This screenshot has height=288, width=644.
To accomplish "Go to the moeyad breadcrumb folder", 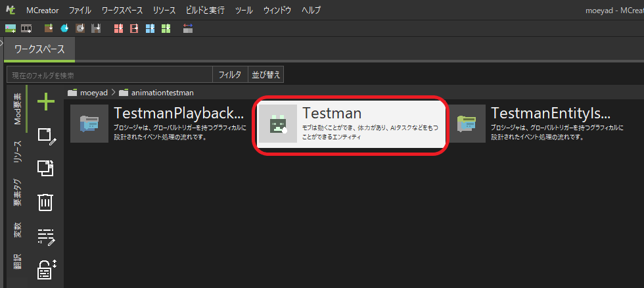I will click(x=93, y=93).
